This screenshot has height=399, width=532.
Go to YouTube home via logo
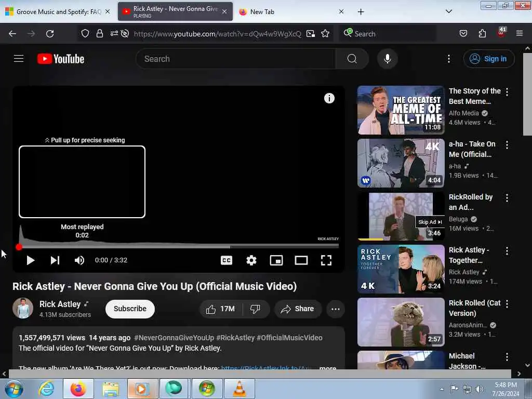coord(61,59)
